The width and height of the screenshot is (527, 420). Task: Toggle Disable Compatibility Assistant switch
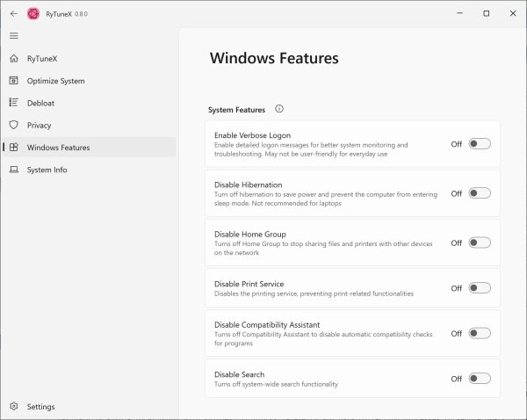click(479, 333)
